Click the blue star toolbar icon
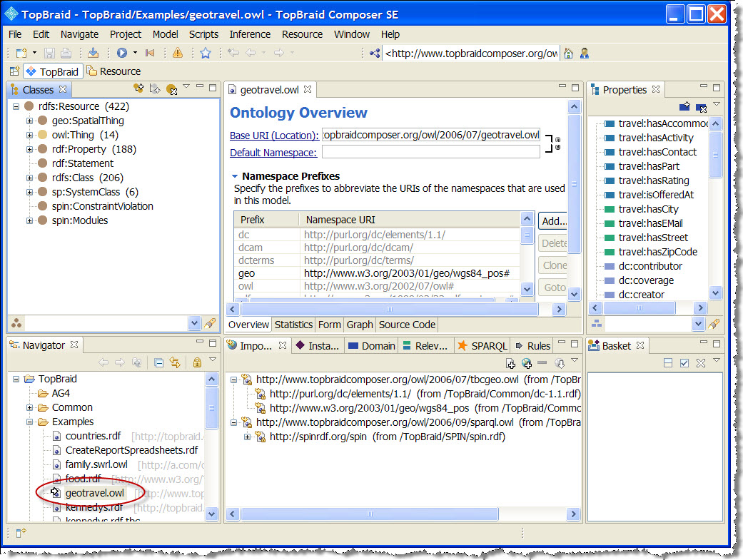This screenshot has width=743, height=560. (x=206, y=53)
